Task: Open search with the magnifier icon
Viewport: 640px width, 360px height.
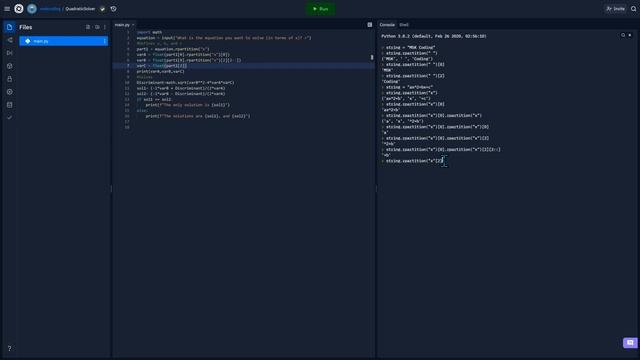Action: pos(634,9)
